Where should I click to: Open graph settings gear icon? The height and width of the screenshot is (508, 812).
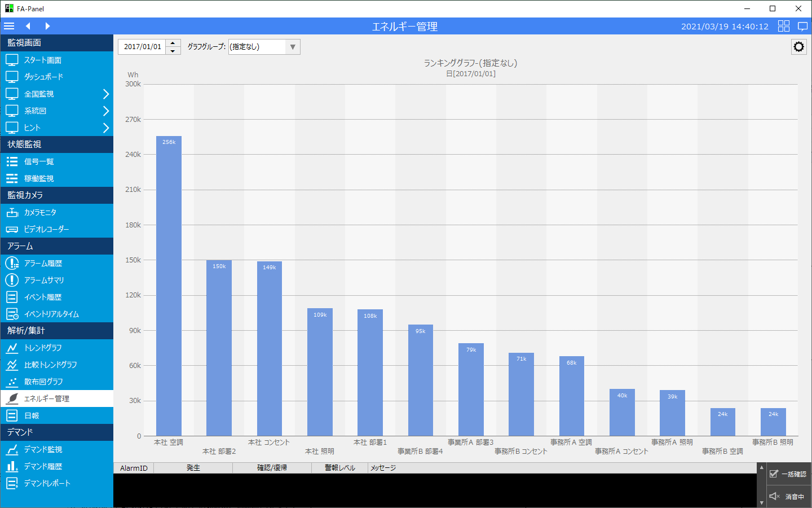point(798,47)
